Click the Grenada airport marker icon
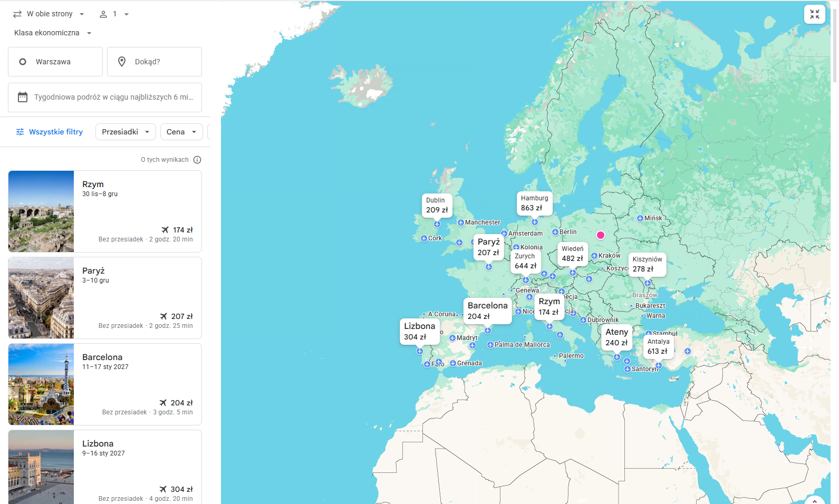Viewport: 839px width, 504px height. (453, 363)
